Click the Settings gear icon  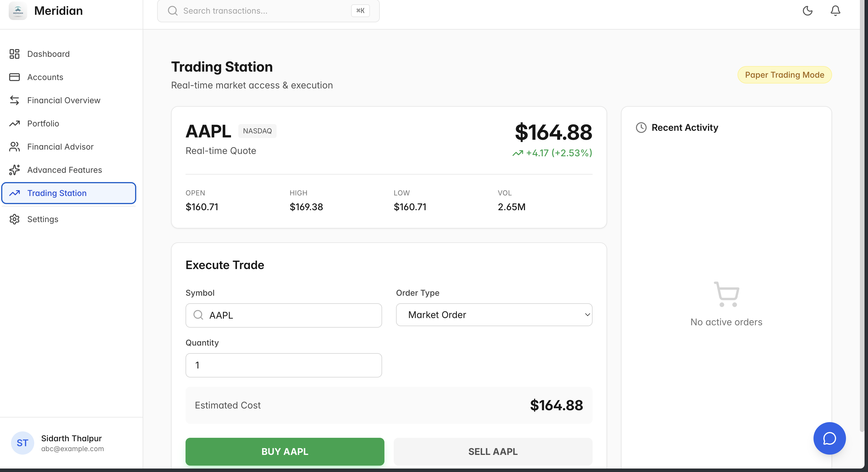click(14, 219)
